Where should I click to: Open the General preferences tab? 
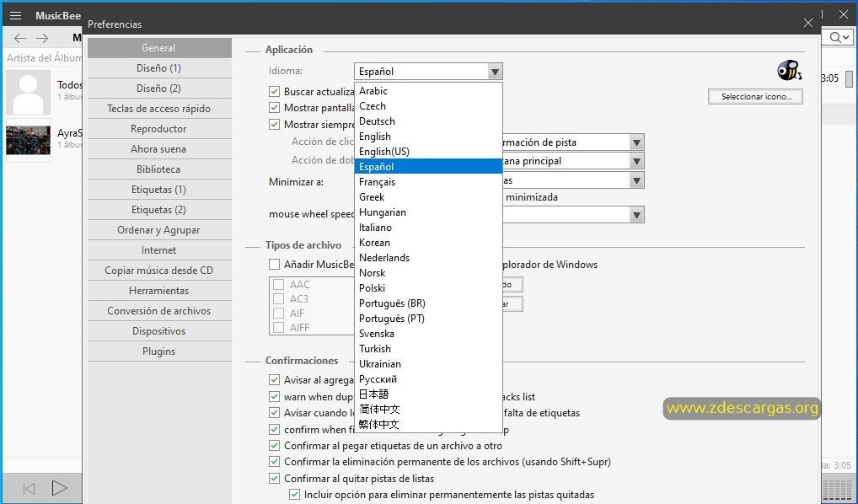[159, 47]
